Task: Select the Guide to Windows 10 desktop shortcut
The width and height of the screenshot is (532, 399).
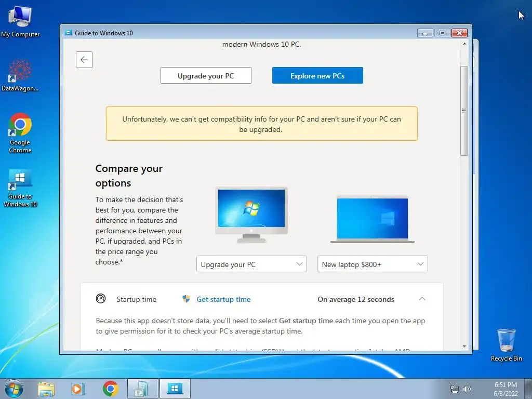Action: point(20,188)
